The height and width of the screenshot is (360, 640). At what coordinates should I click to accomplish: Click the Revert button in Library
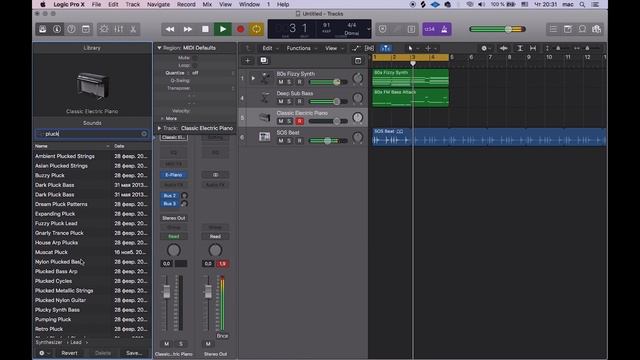click(69, 353)
